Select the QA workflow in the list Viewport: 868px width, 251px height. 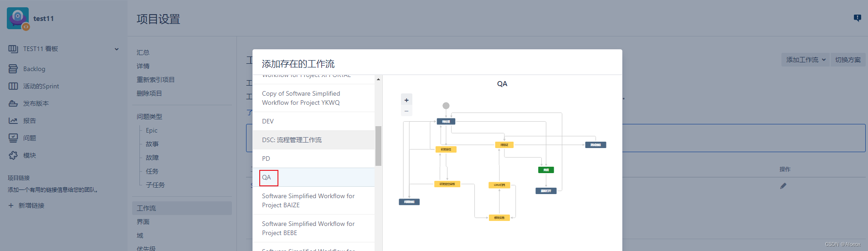(267, 177)
